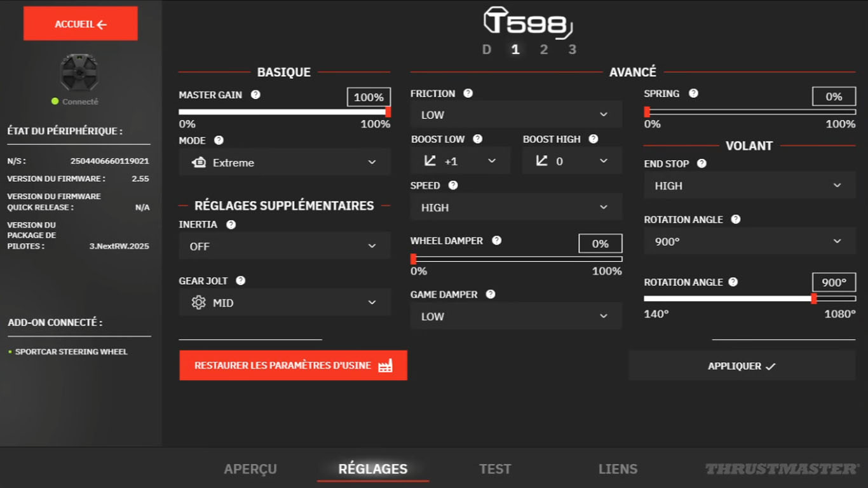Viewport: 868px width, 488px height.
Task: Click the Extreme mode car icon
Action: coord(199,163)
